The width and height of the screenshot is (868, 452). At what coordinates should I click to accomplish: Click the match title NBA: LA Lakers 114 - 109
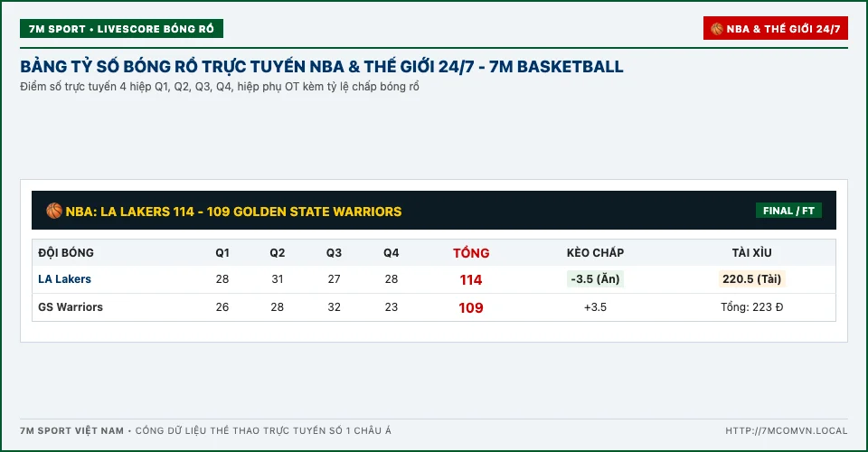(233, 212)
